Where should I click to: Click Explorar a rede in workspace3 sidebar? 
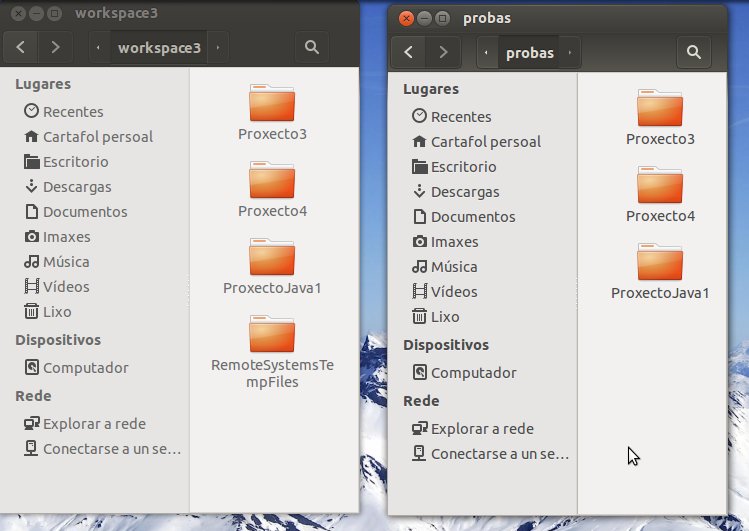[85, 424]
